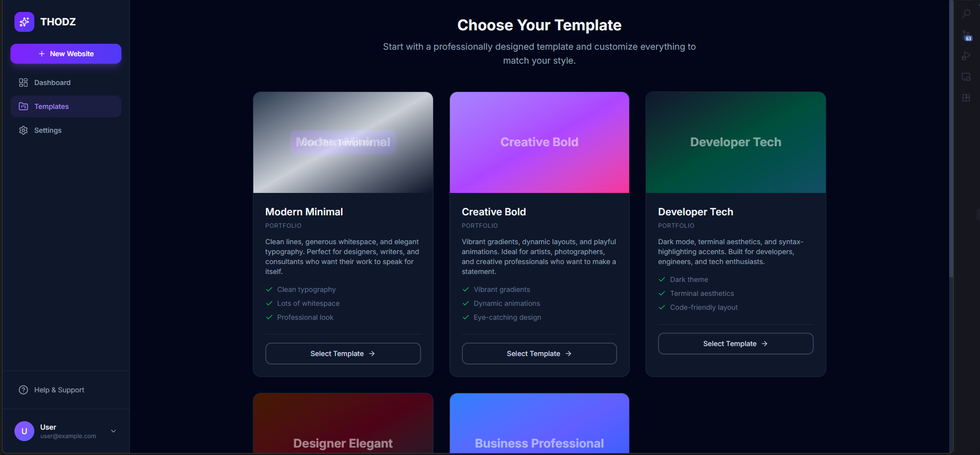Screen dimensions: 980x455
Task: Open the Extensions icon in right bar
Action: (966, 98)
